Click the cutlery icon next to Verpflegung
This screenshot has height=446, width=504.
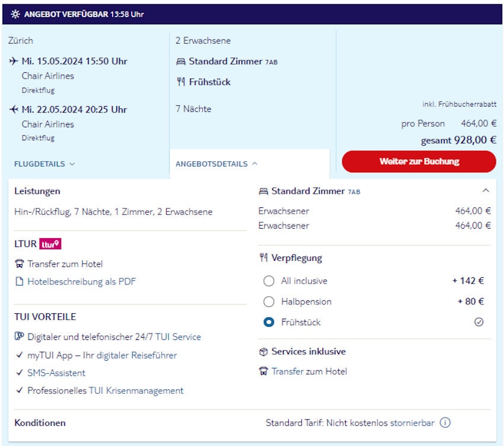[264, 258]
